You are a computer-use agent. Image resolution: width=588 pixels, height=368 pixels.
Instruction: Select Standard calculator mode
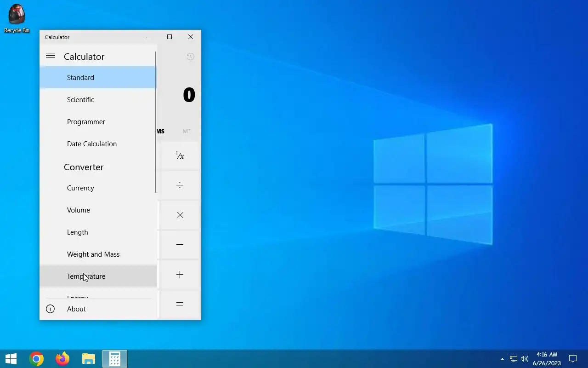(x=98, y=77)
